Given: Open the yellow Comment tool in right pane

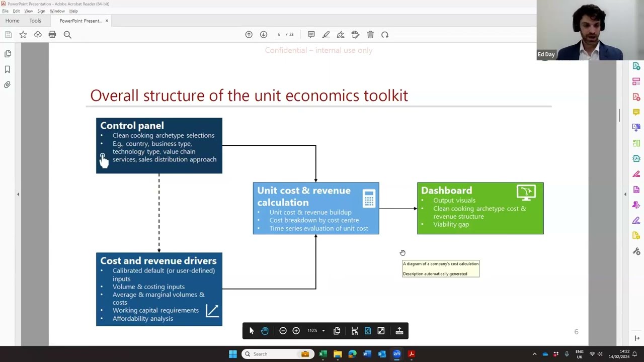Looking at the screenshot, I should pyautogui.click(x=636, y=112).
